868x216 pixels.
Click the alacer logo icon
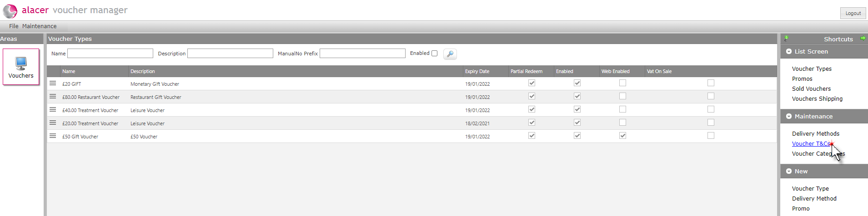10,11
